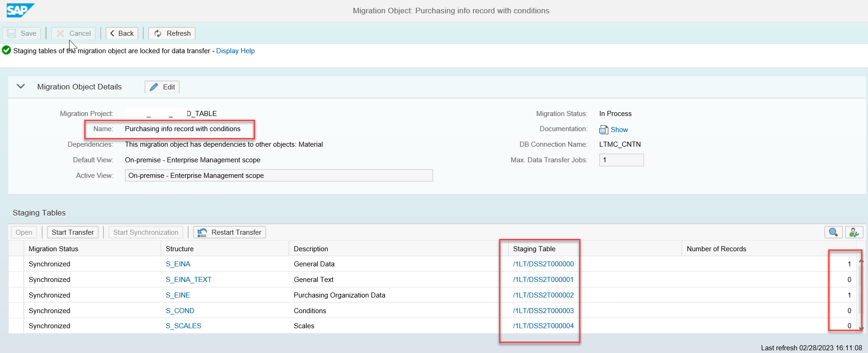Click the 'Conditions' description cell
Viewport: 868px width, 353px height.
(310, 311)
